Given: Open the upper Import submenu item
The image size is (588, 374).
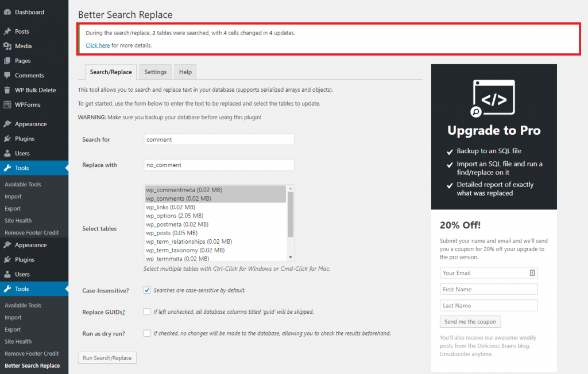Looking at the screenshot, I should coord(13,196).
